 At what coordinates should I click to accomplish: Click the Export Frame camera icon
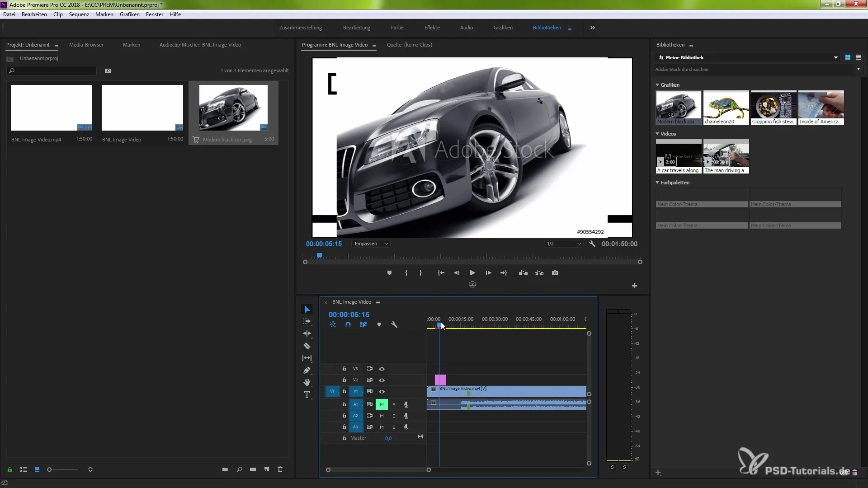click(x=555, y=273)
